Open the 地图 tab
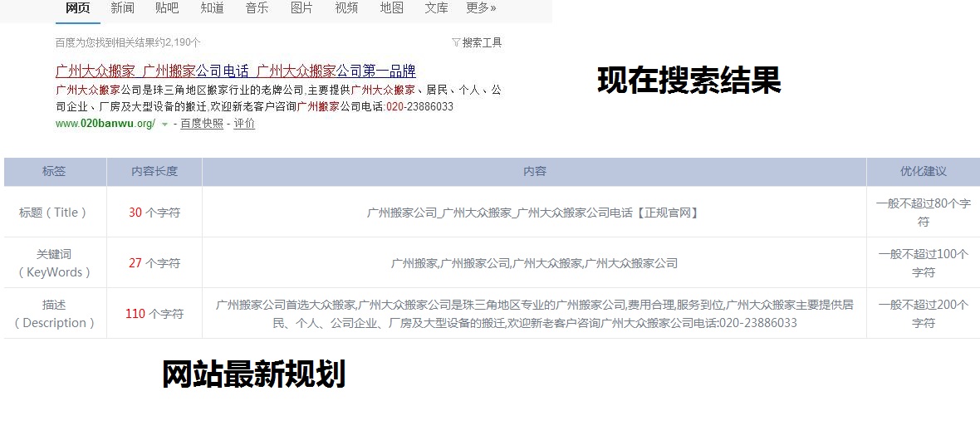Viewport: 980px width, 445px height. point(392,8)
